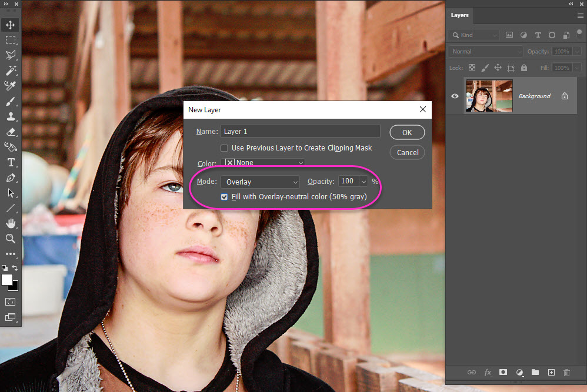Select the Rectangular Marquee tool

point(11,39)
